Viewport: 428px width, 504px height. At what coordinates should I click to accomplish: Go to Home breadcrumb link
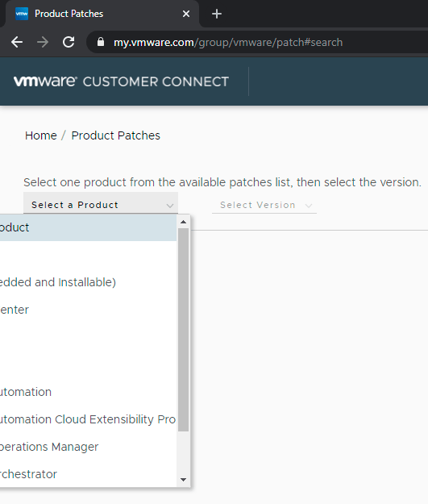pos(41,135)
